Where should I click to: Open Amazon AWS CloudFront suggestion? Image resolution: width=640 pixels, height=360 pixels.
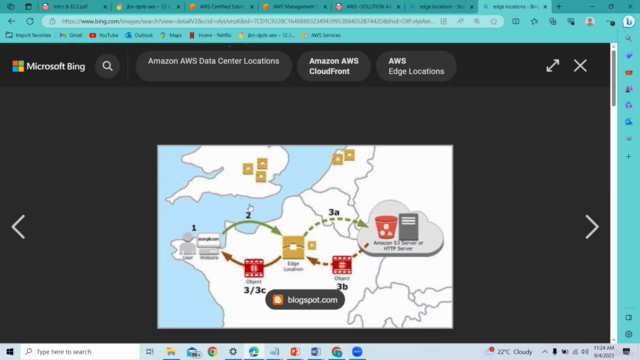pos(333,66)
